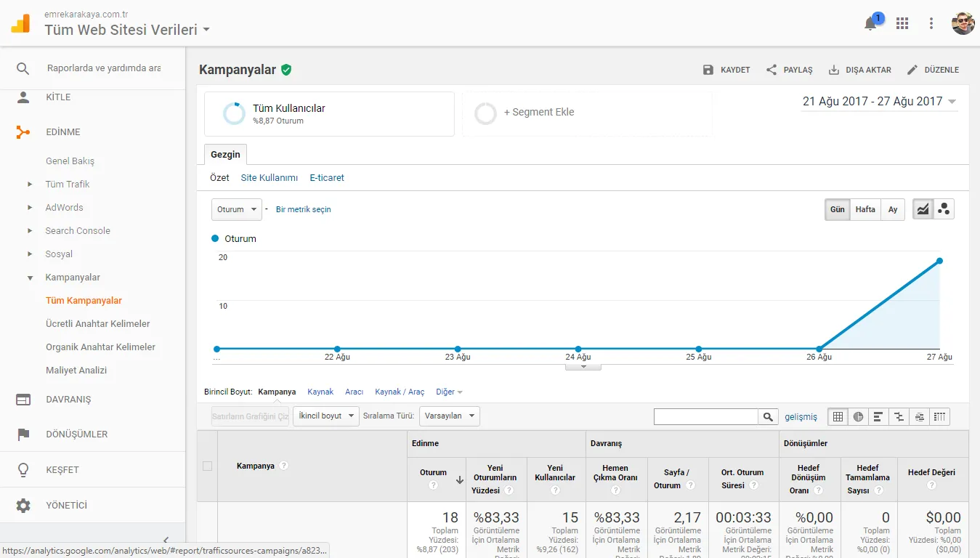Click the table search magnifier icon

click(x=768, y=416)
